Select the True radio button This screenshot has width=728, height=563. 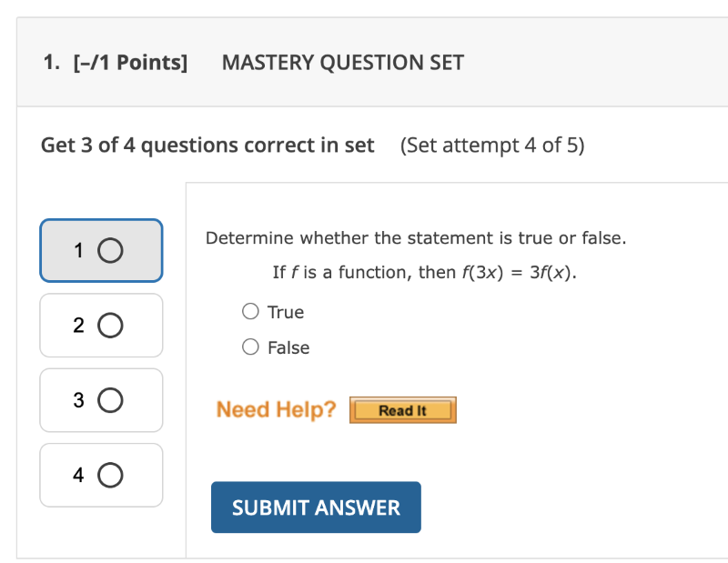tap(250, 312)
